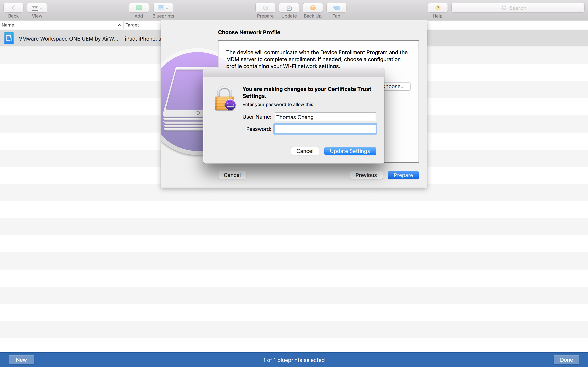
Task: Click the Tag toolbar icon
Action: (x=336, y=8)
